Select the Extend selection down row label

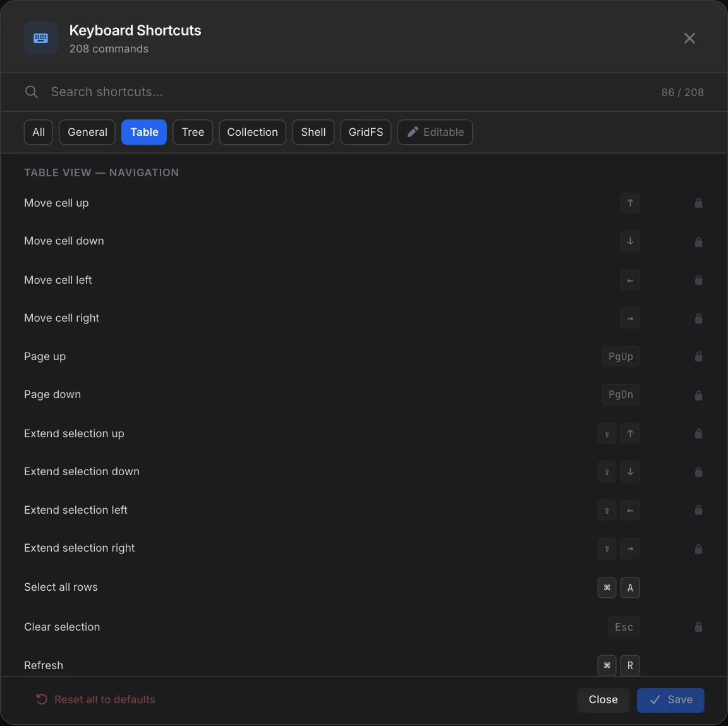pyautogui.click(x=82, y=471)
